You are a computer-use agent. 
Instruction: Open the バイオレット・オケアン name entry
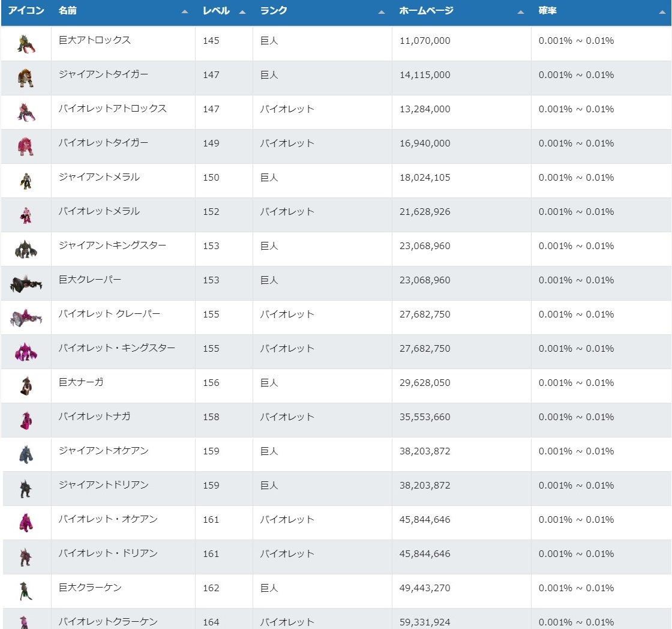(109, 519)
